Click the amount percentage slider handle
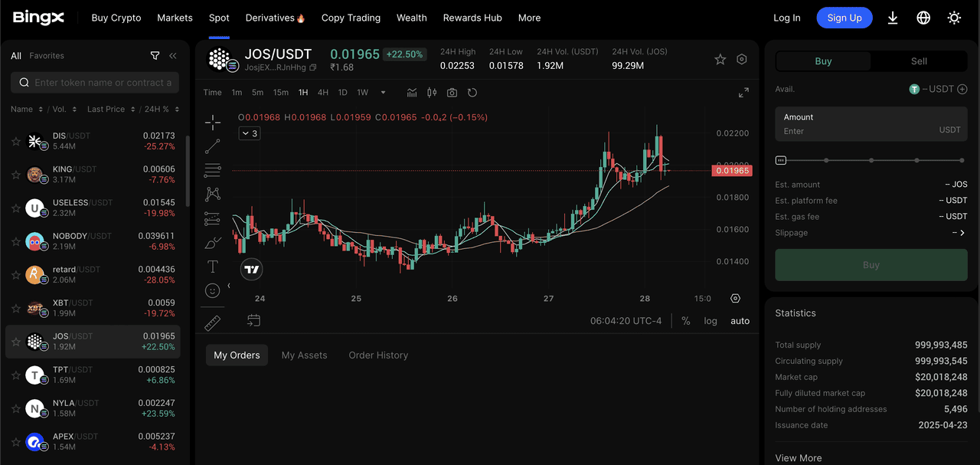 781,160
